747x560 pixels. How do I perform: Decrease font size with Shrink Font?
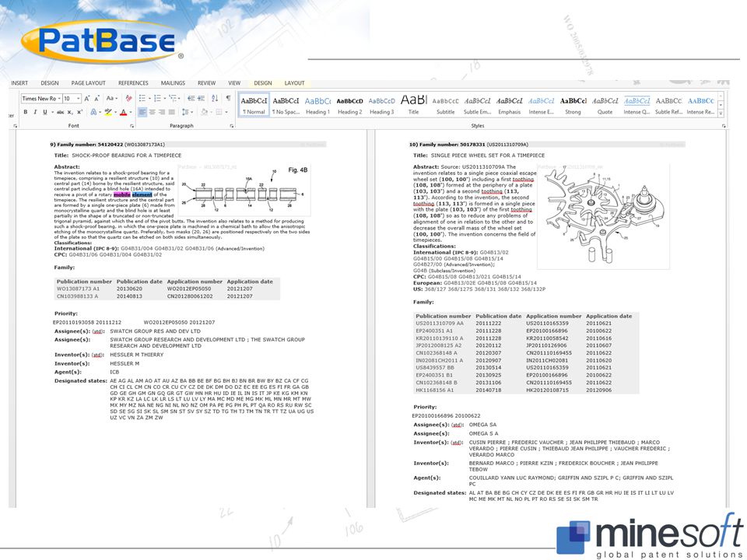(96, 98)
